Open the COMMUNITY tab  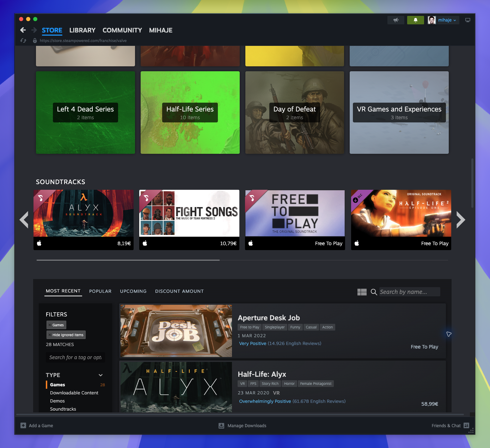coord(122,30)
